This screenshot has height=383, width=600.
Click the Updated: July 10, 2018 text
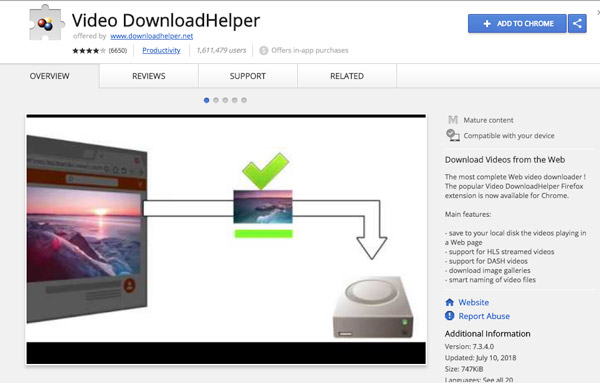480,358
